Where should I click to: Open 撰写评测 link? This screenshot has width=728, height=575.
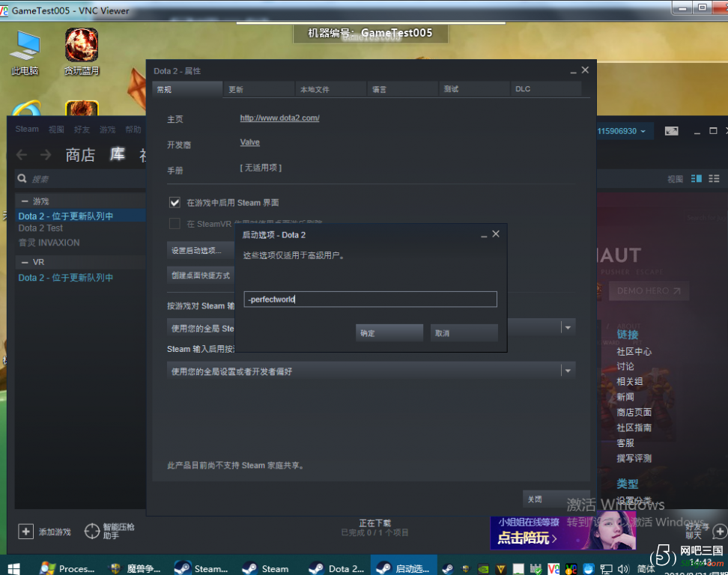tap(634, 458)
